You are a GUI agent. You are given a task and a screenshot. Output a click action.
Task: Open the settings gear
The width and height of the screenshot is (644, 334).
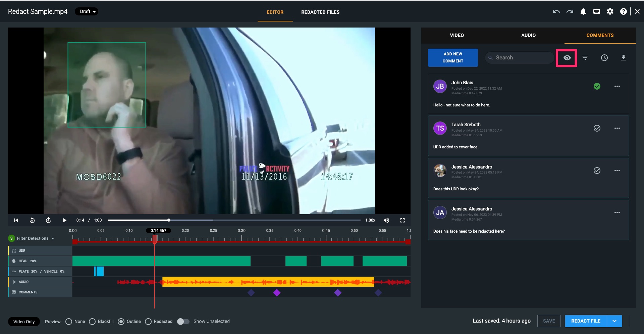tap(610, 12)
